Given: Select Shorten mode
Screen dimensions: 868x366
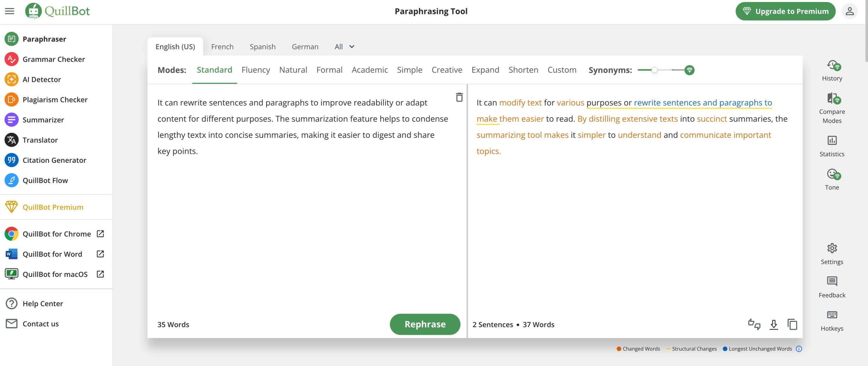Looking at the screenshot, I should (524, 70).
